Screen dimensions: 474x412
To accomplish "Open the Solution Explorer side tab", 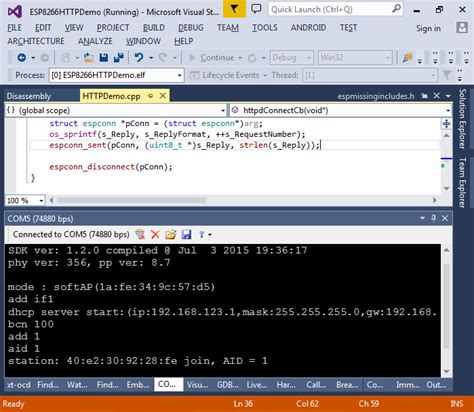I will pyautogui.click(x=462, y=119).
